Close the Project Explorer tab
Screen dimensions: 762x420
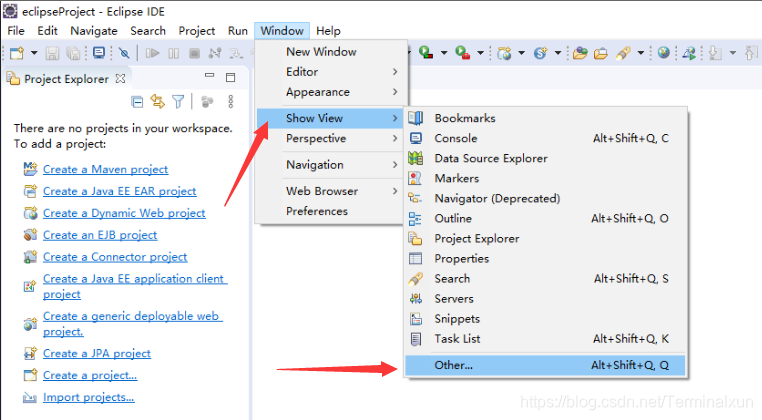(x=121, y=78)
